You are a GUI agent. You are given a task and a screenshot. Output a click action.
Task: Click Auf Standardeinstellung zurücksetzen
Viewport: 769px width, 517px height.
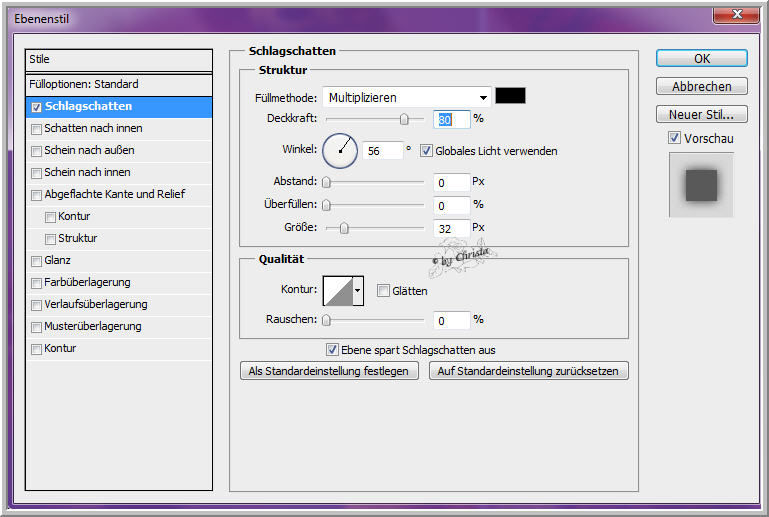[x=528, y=371]
